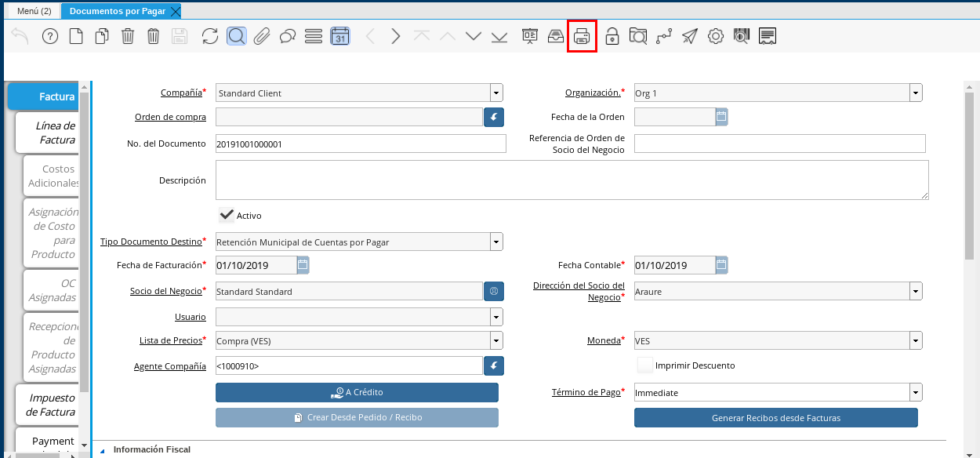Open record lookup magnifier icon
This screenshot has height=458, width=980.
(x=237, y=36)
